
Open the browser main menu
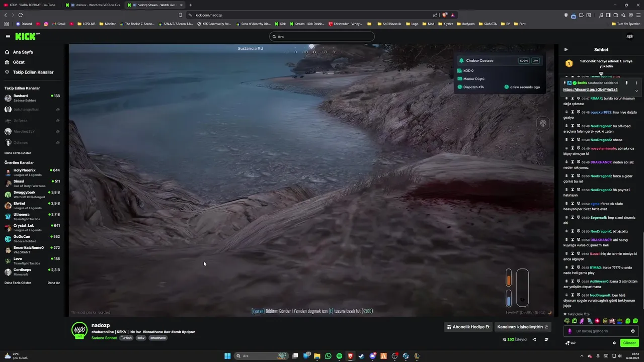pos(638,15)
